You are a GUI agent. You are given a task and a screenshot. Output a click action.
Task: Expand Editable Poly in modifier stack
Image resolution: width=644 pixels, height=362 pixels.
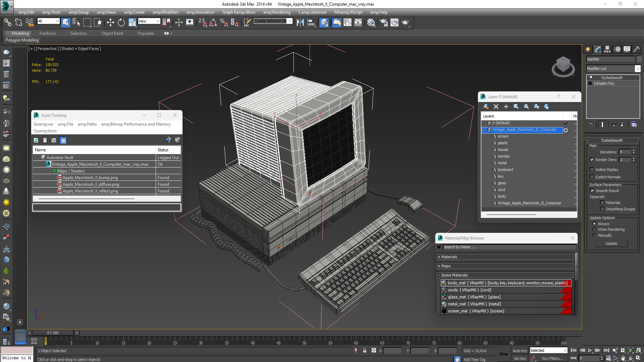pos(590,83)
